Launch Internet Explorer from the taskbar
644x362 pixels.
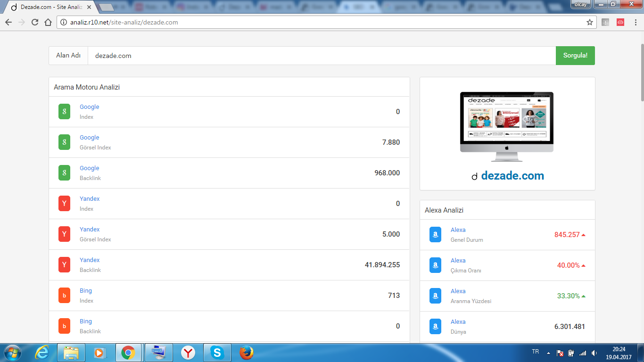click(42, 353)
